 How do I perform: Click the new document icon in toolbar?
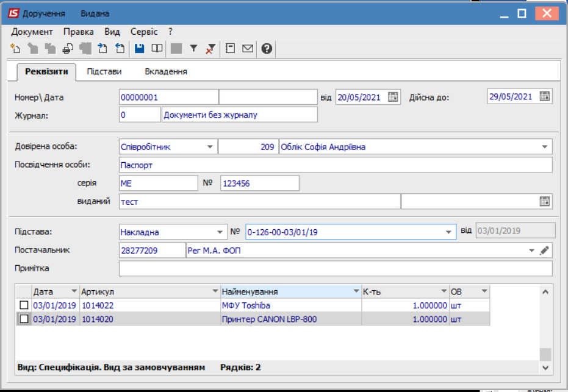coord(15,49)
